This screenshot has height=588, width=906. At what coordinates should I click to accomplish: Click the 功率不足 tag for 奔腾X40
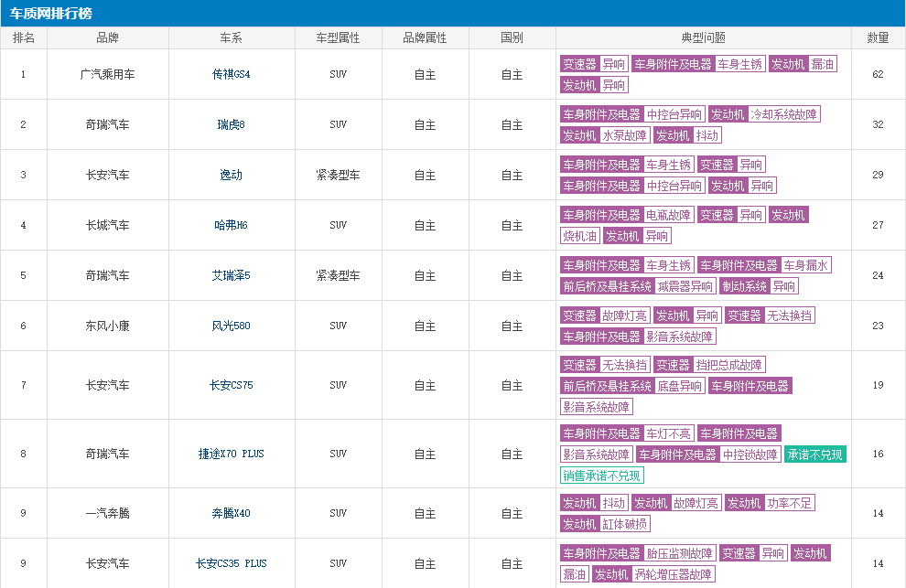pos(789,503)
